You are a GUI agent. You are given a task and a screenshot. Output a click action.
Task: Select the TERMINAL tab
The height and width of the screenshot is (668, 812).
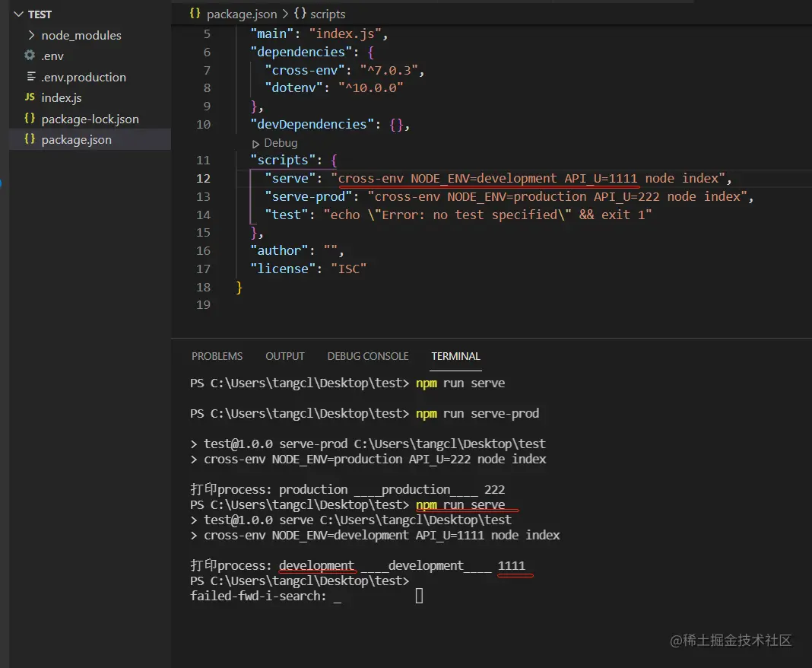tap(455, 357)
